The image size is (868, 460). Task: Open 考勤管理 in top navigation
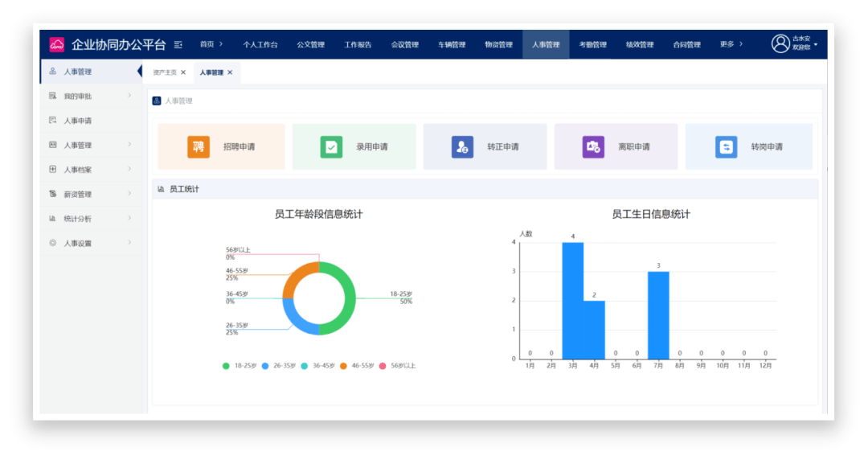coord(593,45)
